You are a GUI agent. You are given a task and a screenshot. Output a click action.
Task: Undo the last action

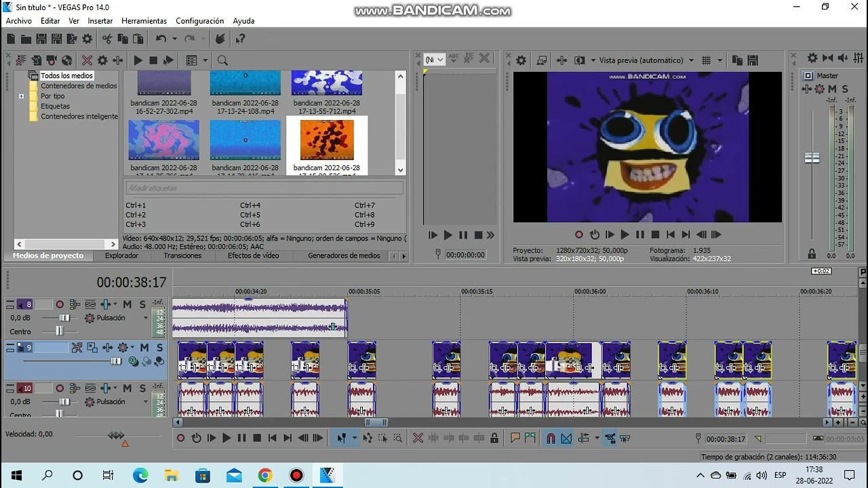coord(161,39)
